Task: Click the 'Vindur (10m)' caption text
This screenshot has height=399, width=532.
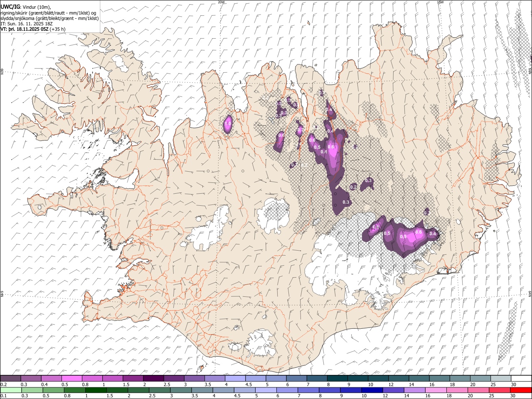Action: pos(36,7)
